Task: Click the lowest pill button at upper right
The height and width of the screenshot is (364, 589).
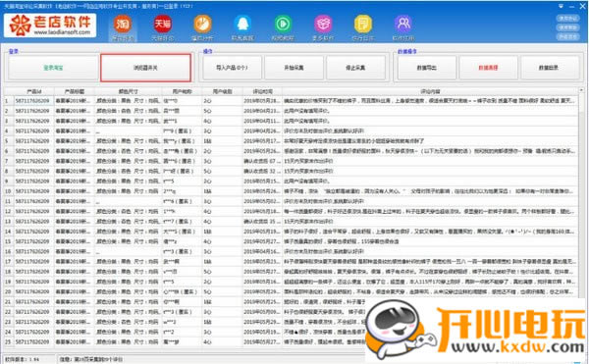Action: click(567, 36)
